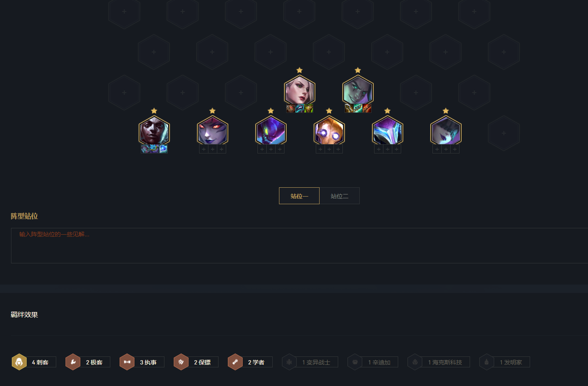Image resolution: width=588 pixels, height=386 pixels.
Task: Open the 2 极客 trait badge
Action: (x=88, y=362)
